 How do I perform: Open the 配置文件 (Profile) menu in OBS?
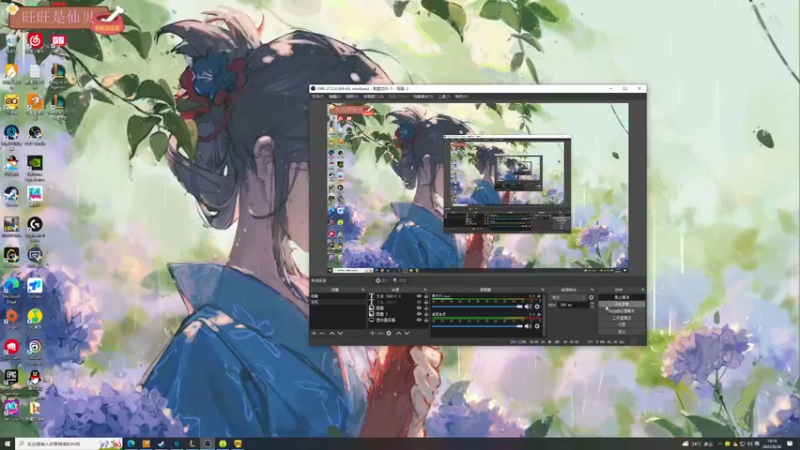pyautogui.click(x=398, y=96)
